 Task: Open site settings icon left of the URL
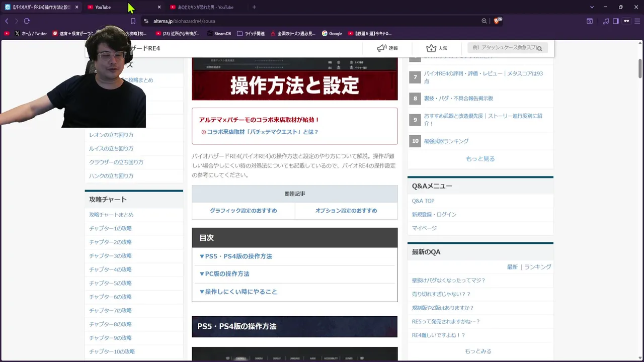pyautogui.click(x=146, y=21)
